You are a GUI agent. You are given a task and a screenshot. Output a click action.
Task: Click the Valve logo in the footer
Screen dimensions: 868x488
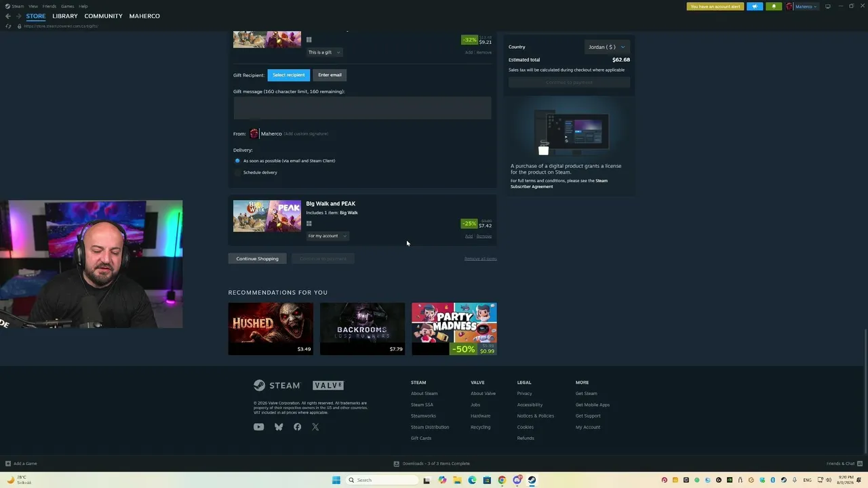pos(328,386)
